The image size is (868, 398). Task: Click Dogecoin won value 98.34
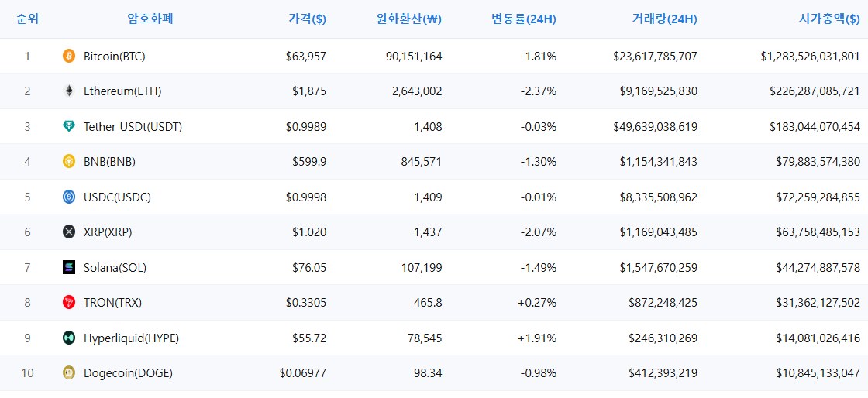coord(427,373)
